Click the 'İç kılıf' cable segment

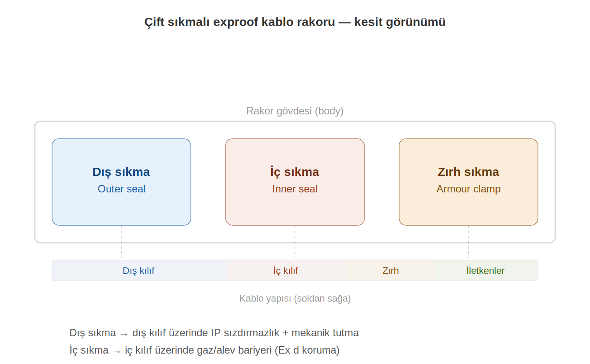click(x=285, y=271)
